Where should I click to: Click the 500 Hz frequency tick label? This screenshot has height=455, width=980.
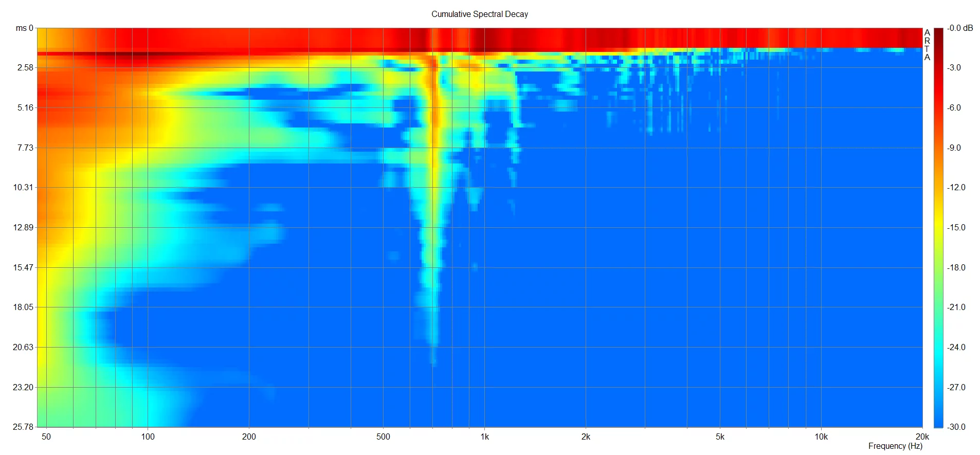pos(383,436)
